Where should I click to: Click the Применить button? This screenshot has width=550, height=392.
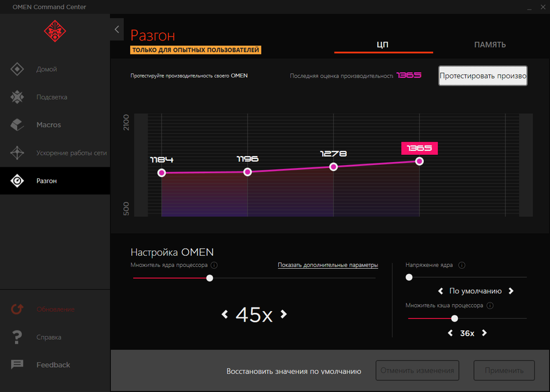(x=504, y=370)
